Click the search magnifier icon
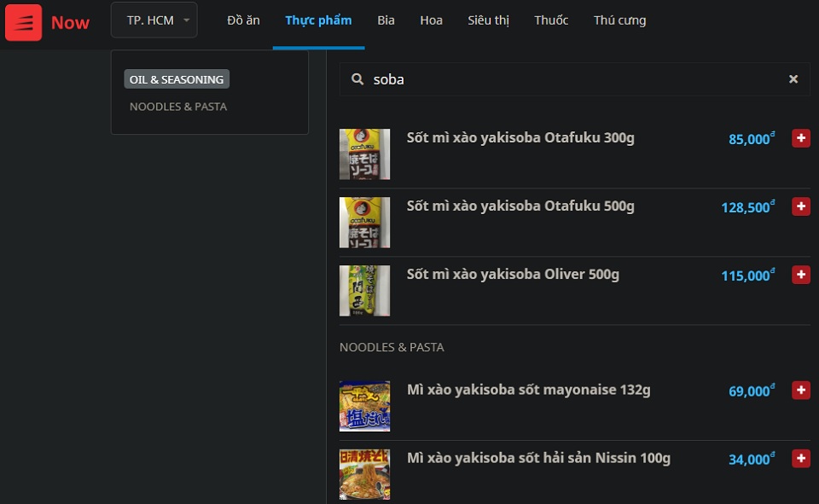Viewport: 819px width, 504px height. point(357,79)
